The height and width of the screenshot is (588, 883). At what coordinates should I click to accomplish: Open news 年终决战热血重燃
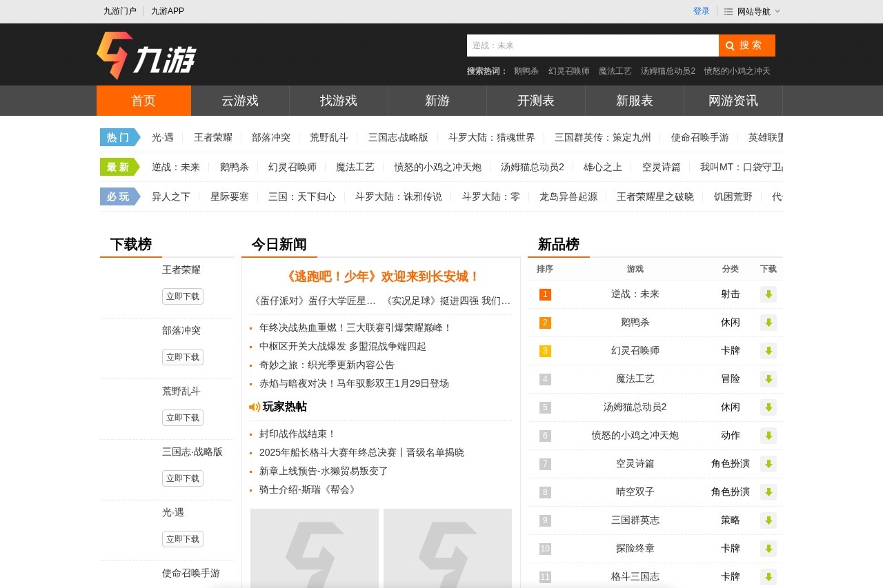click(x=355, y=327)
